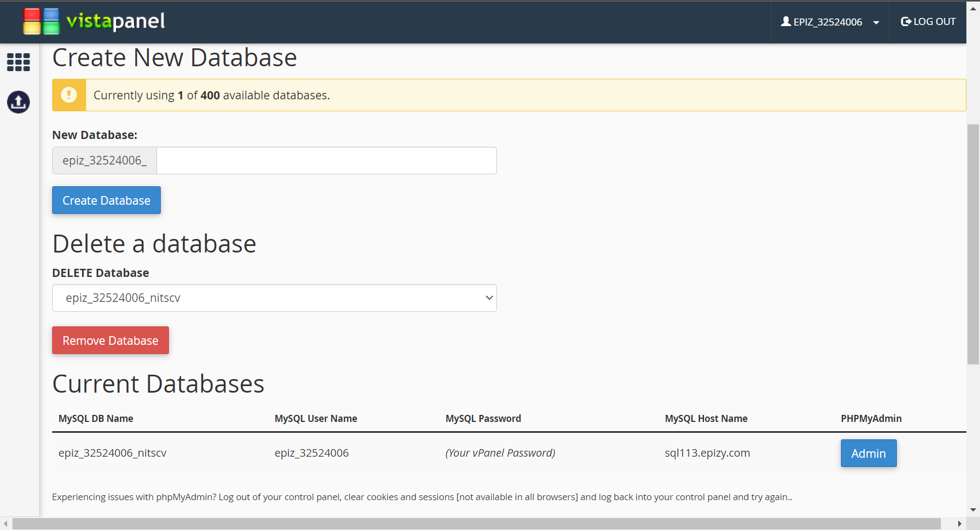Click the MySQL Password column header
This screenshot has width=980, height=530.
tap(483, 419)
